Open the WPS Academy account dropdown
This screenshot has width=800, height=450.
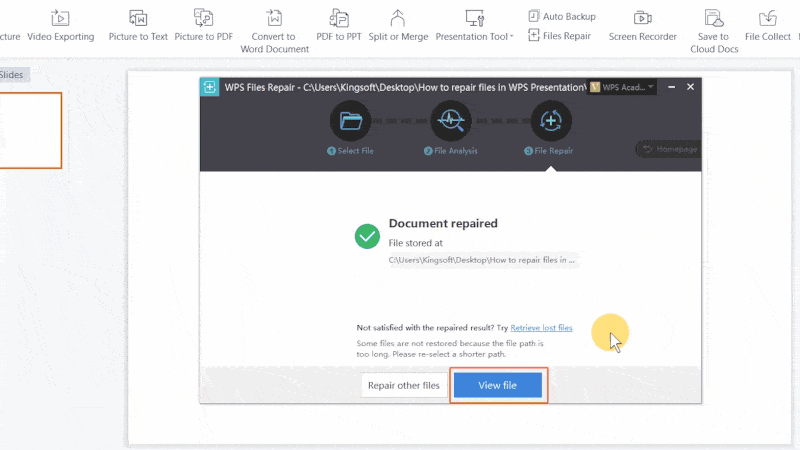click(622, 87)
